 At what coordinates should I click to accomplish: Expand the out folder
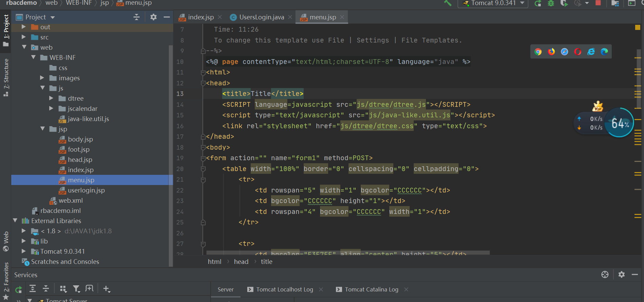23,27
